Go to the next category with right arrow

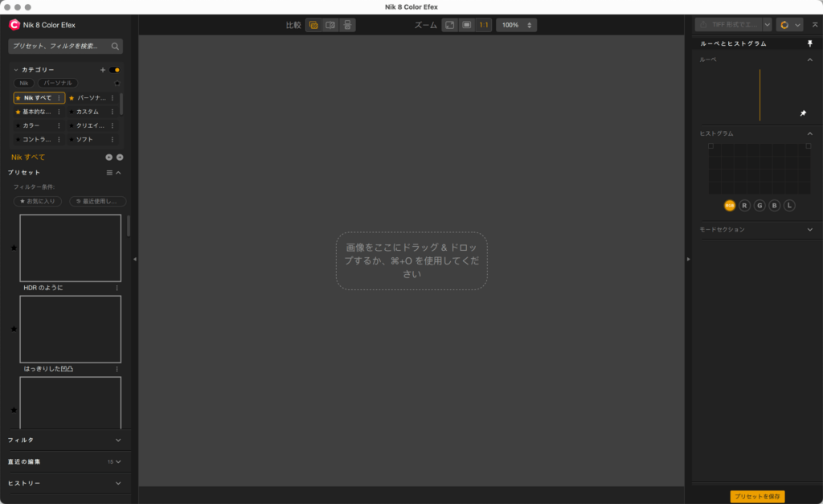tap(120, 158)
